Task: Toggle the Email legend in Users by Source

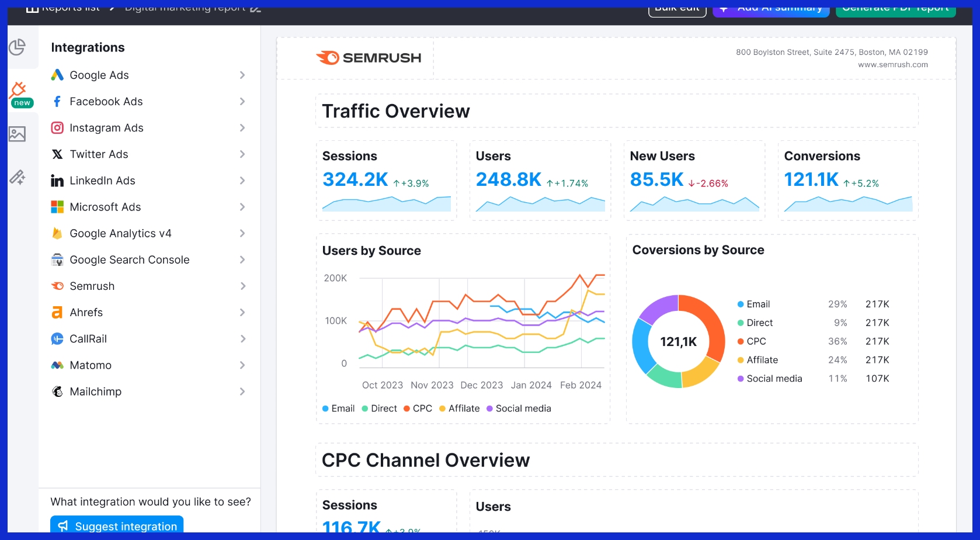Action: tap(339, 409)
